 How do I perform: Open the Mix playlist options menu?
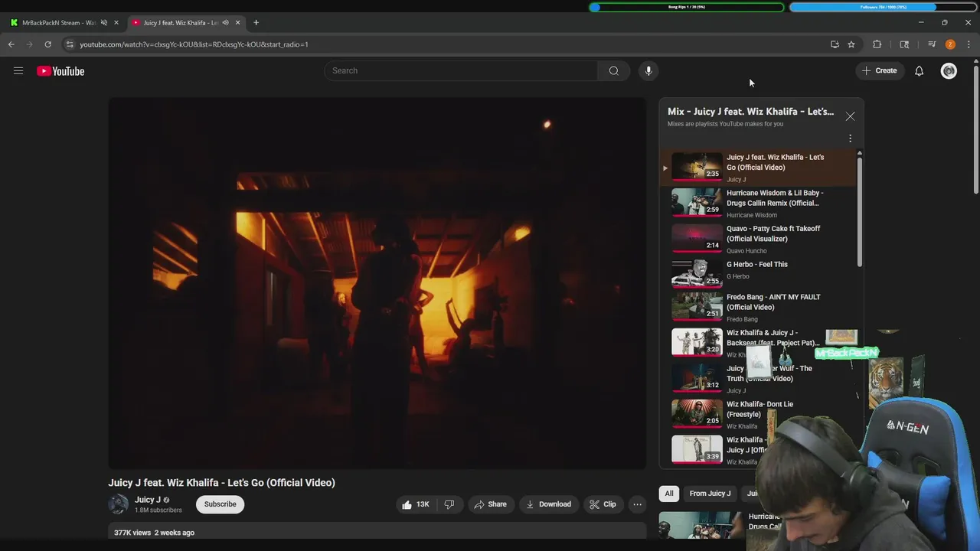click(850, 139)
